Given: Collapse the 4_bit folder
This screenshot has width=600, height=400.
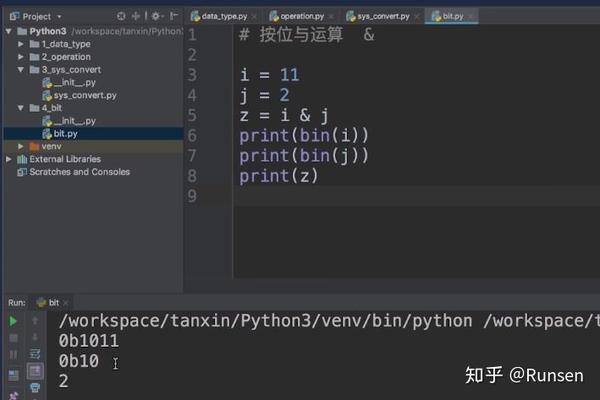Looking at the screenshot, I should pos(21,108).
